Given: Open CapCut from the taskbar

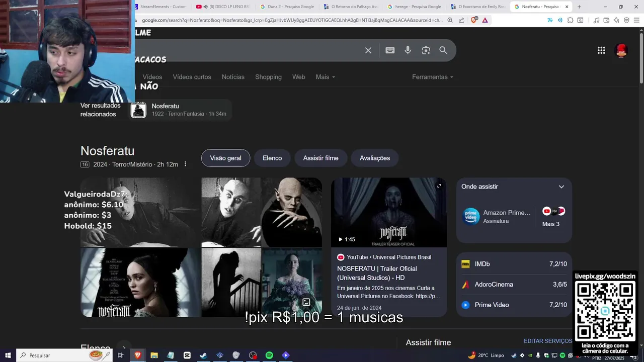Looking at the screenshot, I should point(187,355).
